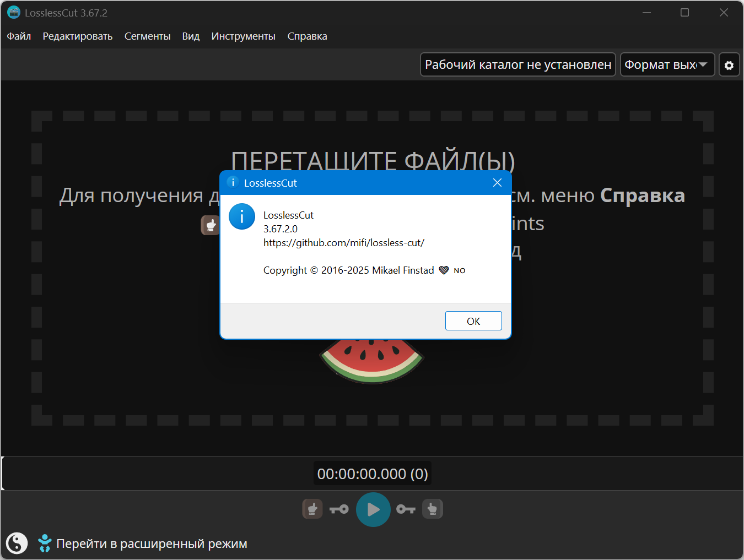Toggle dark mode with the yin-yang icon
The height and width of the screenshot is (560, 744).
pyautogui.click(x=17, y=543)
